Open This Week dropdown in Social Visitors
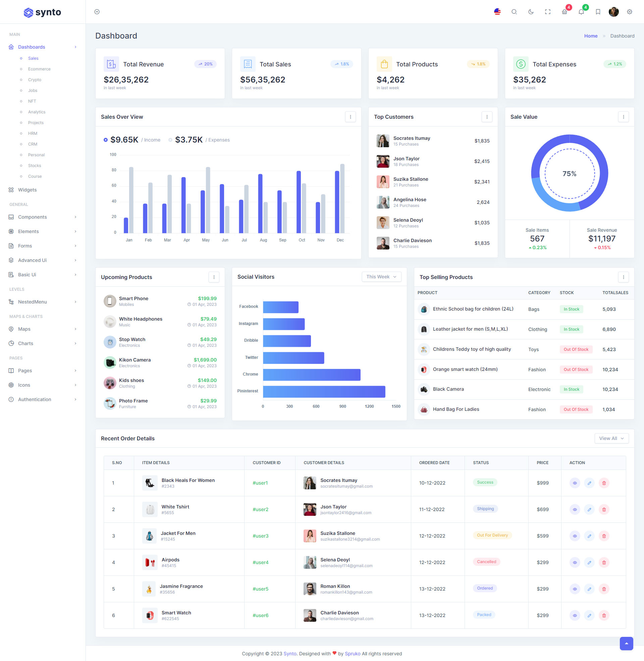The image size is (644, 661). click(381, 277)
